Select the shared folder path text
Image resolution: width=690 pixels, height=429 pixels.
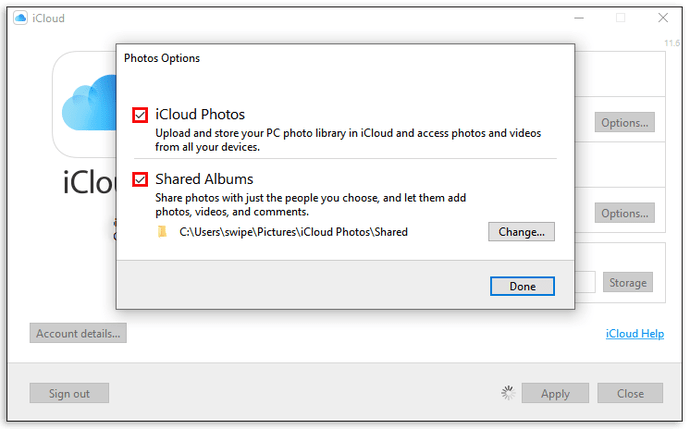tap(294, 232)
